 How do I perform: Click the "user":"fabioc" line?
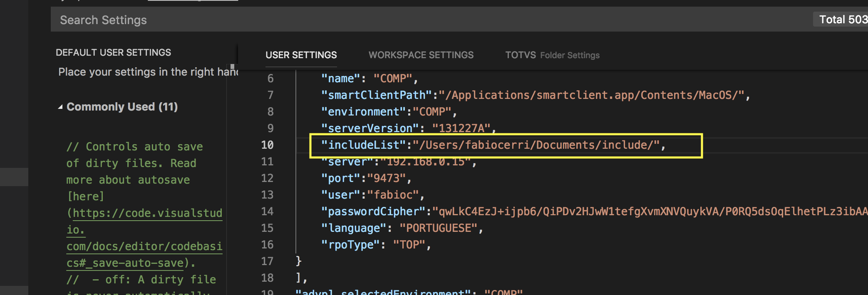tap(373, 195)
